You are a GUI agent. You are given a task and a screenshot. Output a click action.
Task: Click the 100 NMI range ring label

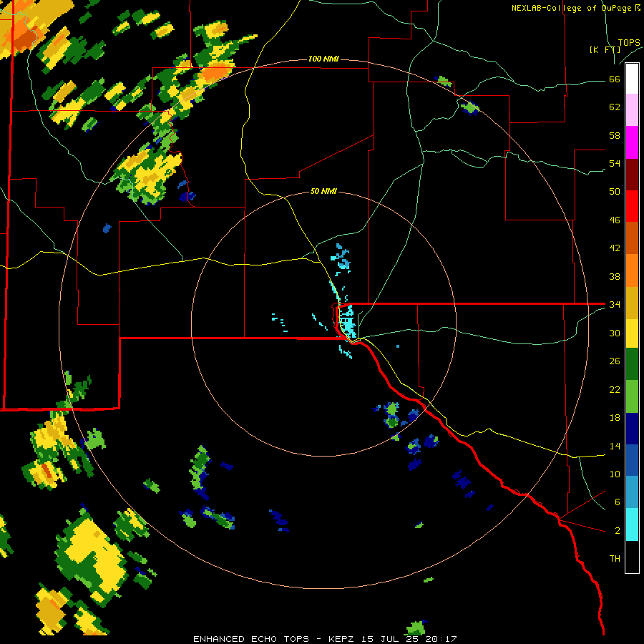tap(323, 59)
